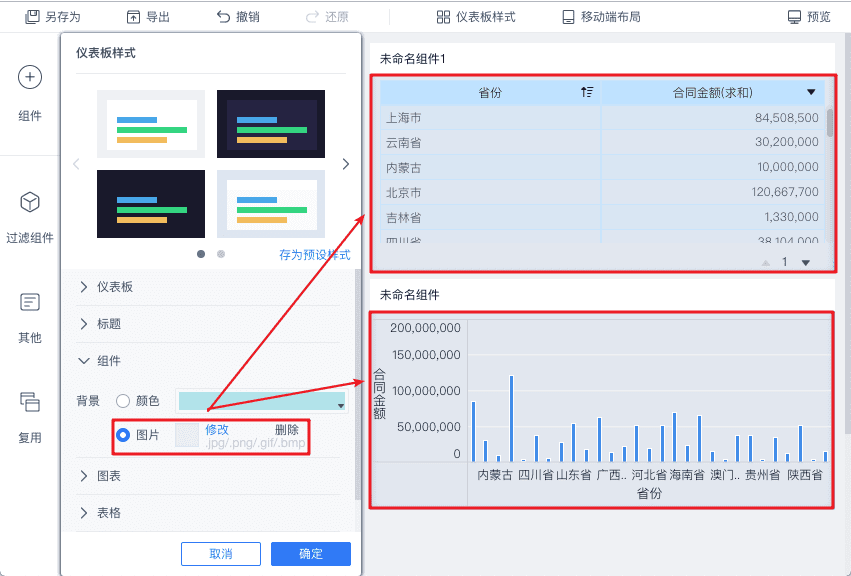Go to previous style page arrow
Viewport: 851px width, 576px height.
(77, 164)
